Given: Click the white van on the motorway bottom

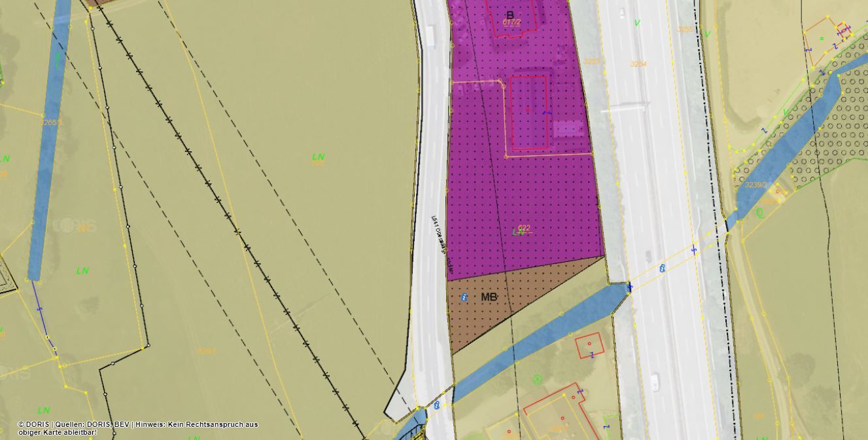Looking at the screenshot, I should click(x=655, y=382).
